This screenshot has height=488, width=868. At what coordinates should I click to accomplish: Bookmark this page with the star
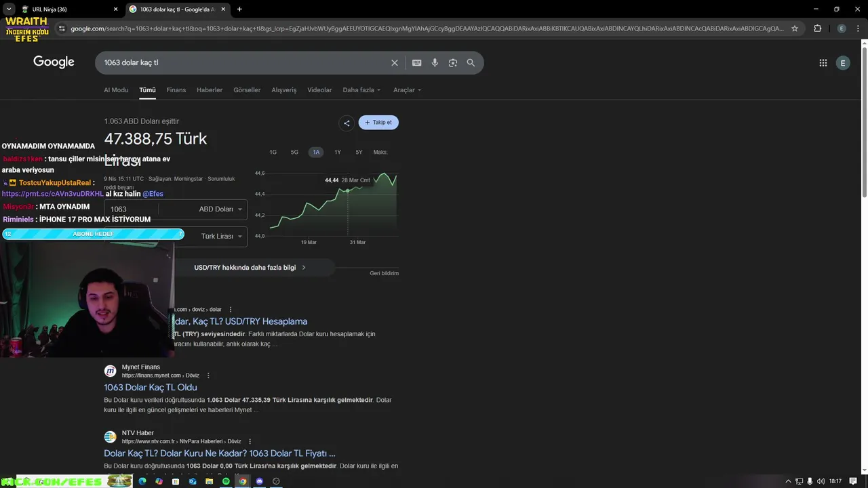click(x=795, y=28)
